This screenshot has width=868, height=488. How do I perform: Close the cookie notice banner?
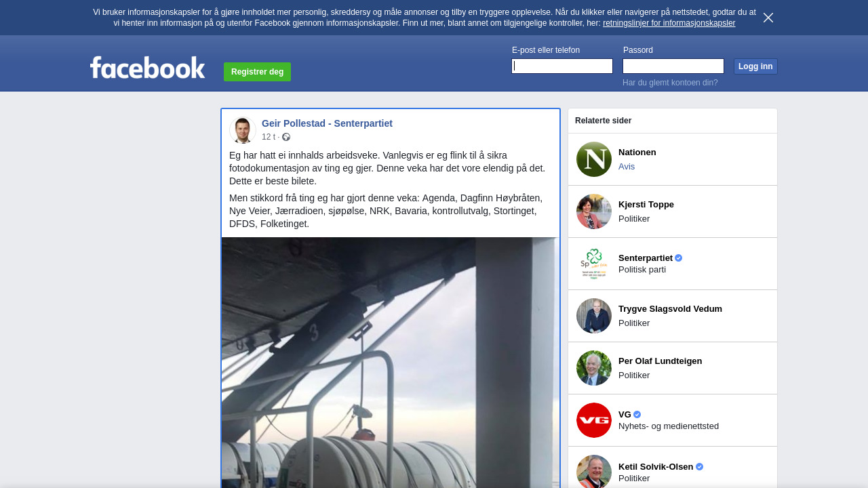point(768,18)
